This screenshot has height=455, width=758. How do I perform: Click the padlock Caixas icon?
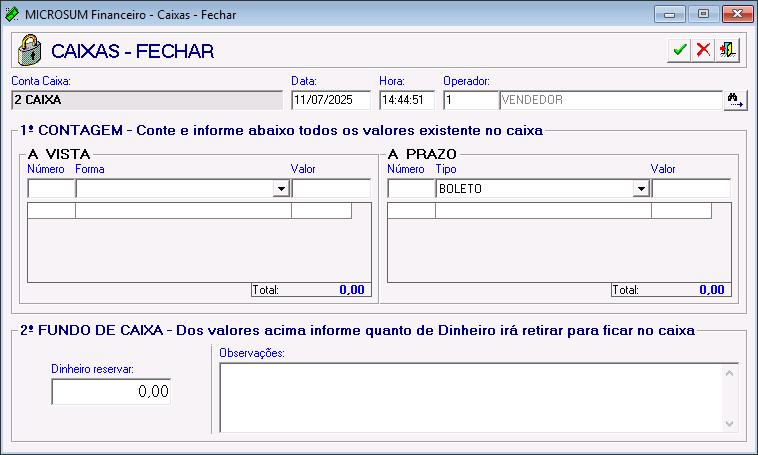click(29, 50)
